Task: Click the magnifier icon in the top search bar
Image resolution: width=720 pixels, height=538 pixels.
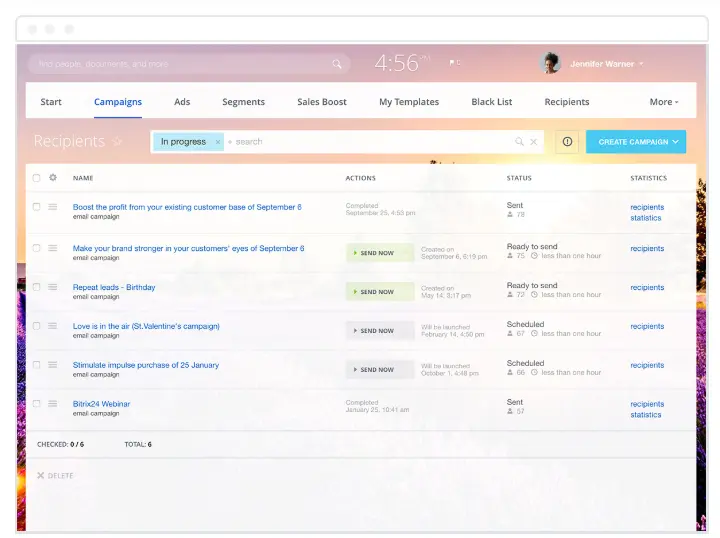Action: (337, 64)
